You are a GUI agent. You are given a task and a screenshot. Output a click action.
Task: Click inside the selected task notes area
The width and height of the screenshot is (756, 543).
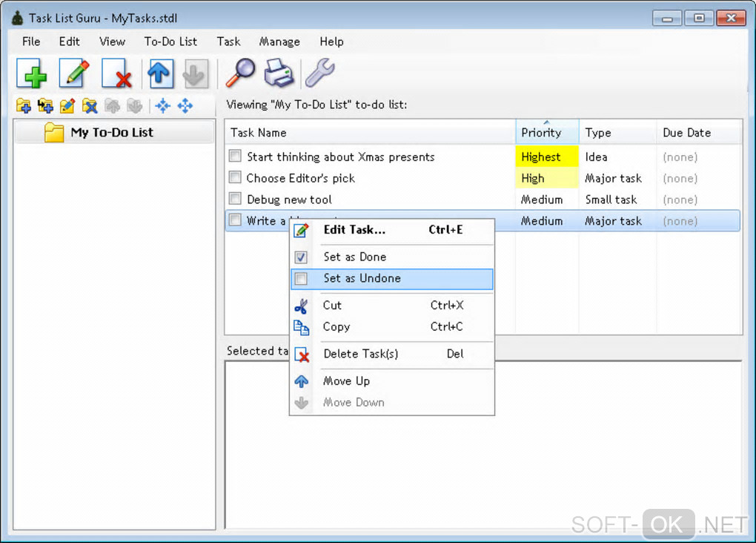[x=483, y=444]
